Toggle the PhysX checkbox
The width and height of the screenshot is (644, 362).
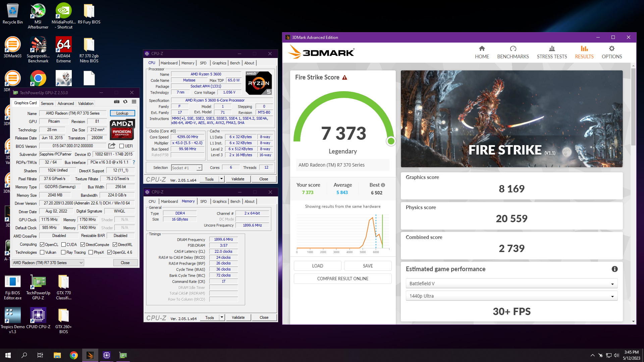[x=91, y=252]
